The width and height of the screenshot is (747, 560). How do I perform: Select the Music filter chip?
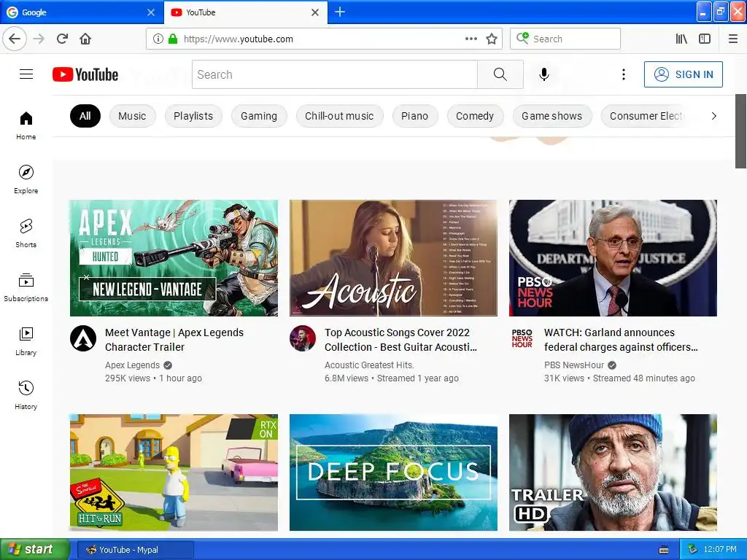pos(133,116)
